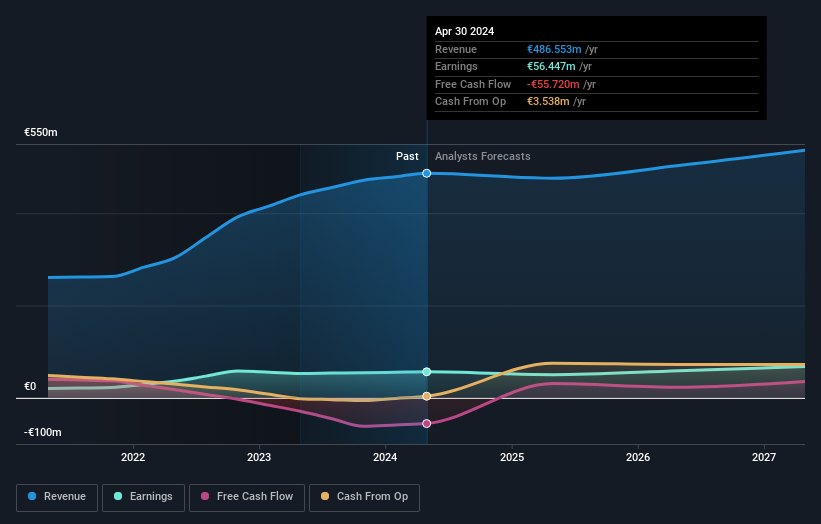Image resolution: width=821 pixels, height=524 pixels.
Task: Click the 2026 x-axis label
Action: point(638,458)
